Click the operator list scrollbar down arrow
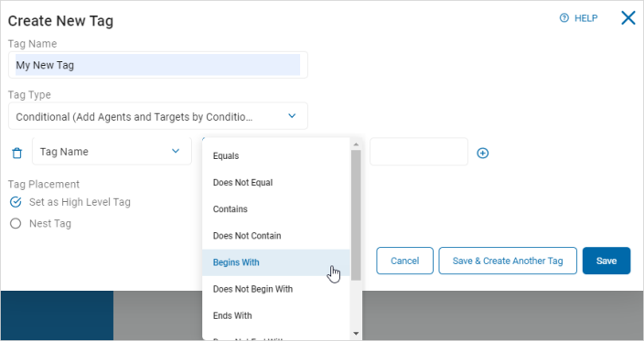This screenshot has height=341, width=644. click(356, 334)
